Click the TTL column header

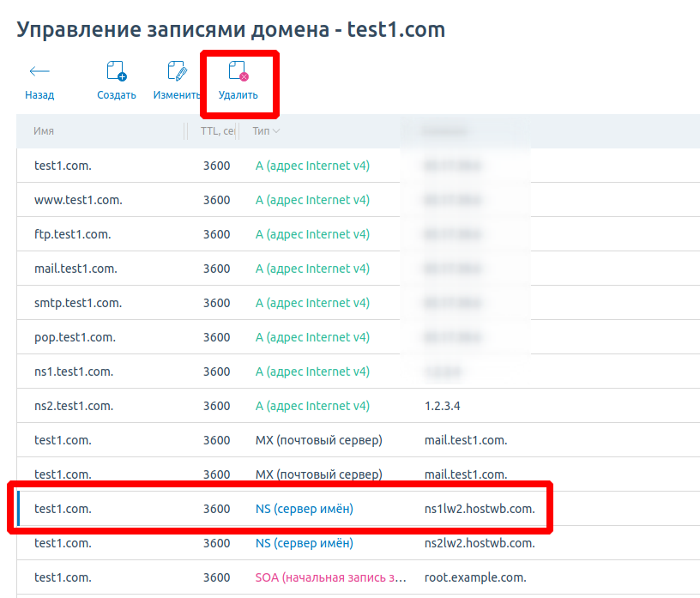coord(216,131)
